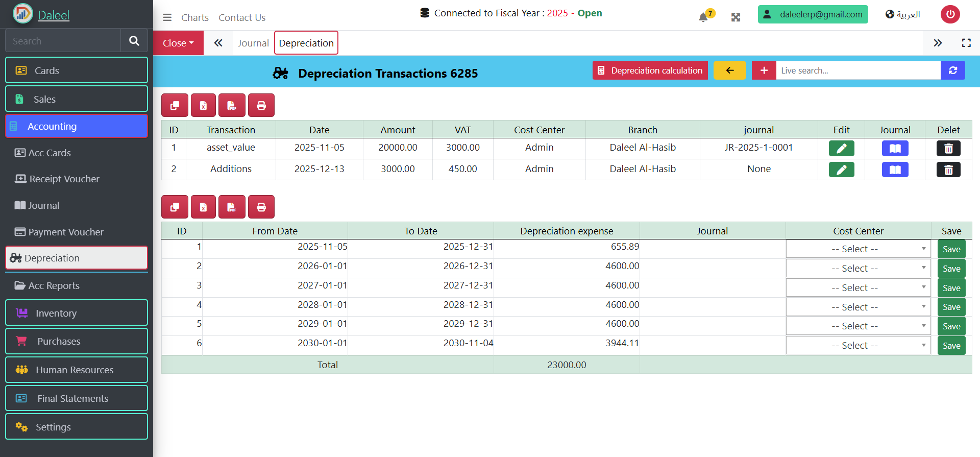980x457 pixels.
Task: Open the Close dropdown button
Action: (178, 43)
